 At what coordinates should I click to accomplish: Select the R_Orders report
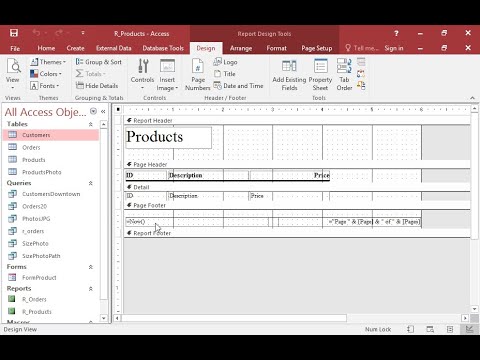pyautogui.click(x=51, y=299)
